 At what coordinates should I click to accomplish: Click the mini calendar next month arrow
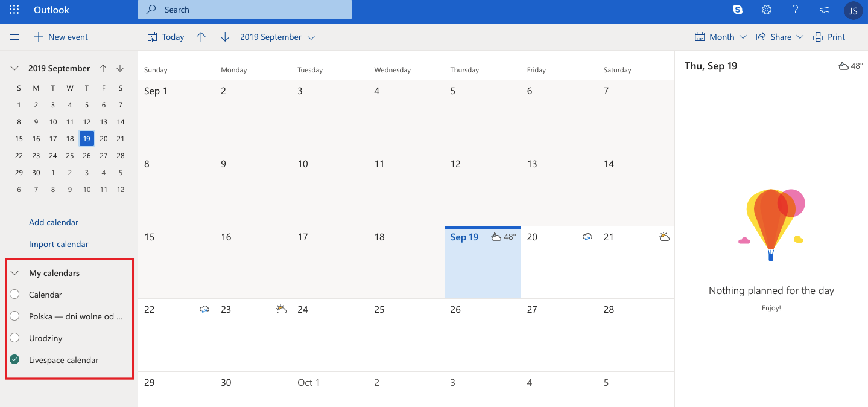tap(120, 68)
